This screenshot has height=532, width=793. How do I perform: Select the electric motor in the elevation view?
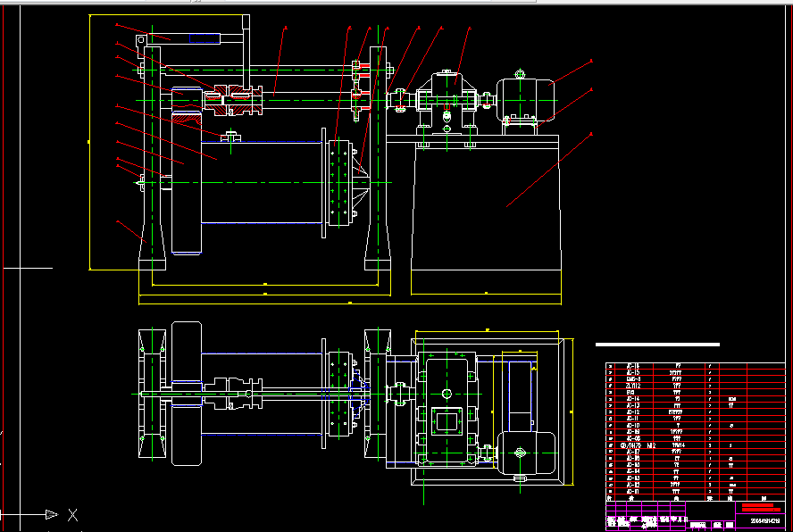(x=525, y=100)
